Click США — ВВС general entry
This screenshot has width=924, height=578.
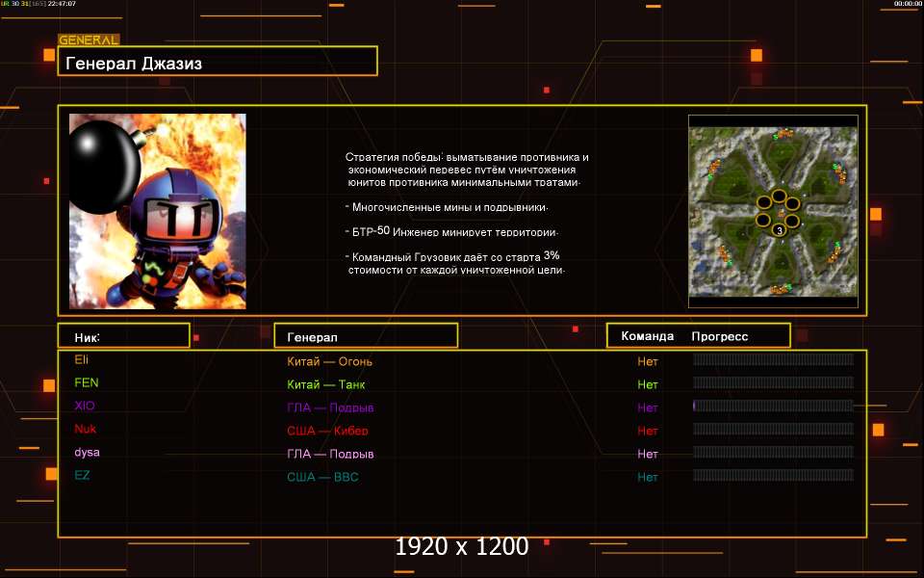322,478
